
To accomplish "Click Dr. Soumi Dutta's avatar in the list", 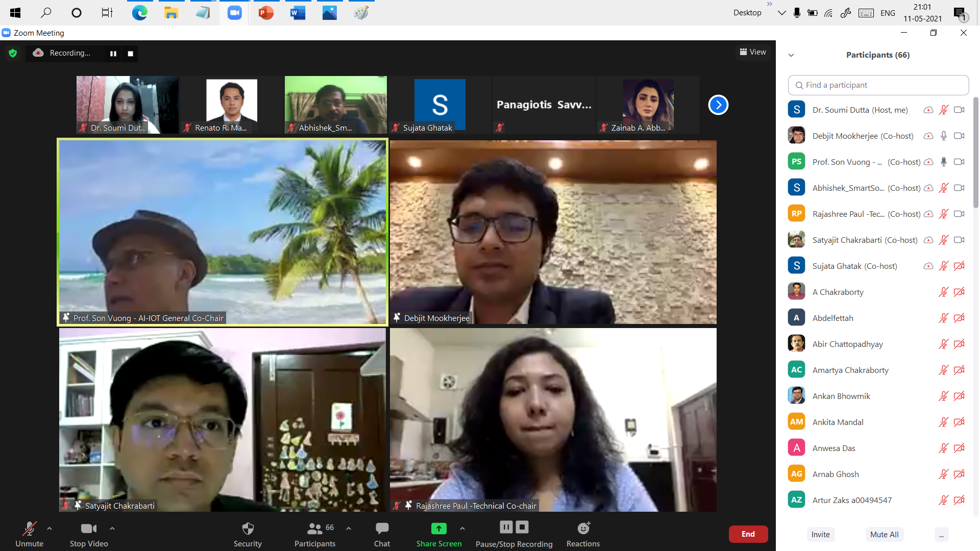I will (x=796, y=110).
